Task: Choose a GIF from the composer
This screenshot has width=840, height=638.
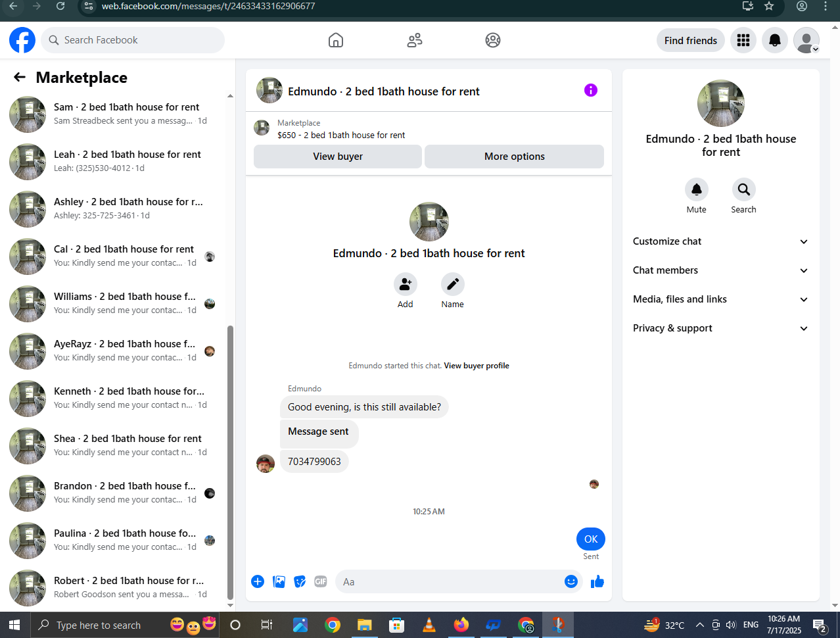Action: pos(321,581)
